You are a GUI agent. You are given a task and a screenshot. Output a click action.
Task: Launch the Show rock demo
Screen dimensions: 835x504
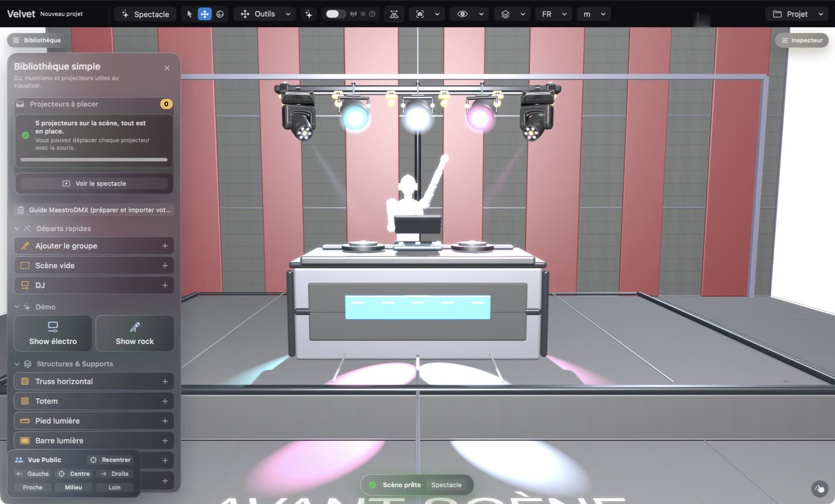135,333
